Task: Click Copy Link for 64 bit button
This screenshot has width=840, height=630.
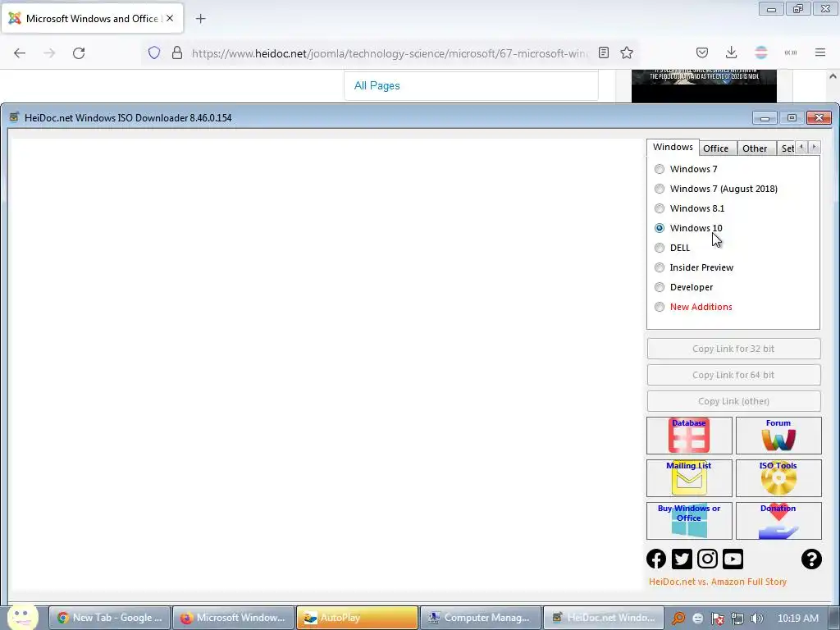Action: click(x=733, y=375)
